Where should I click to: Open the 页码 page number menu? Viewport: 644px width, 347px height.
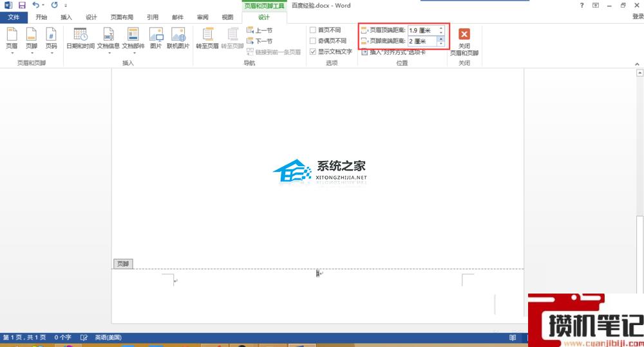tap(52, 41)
